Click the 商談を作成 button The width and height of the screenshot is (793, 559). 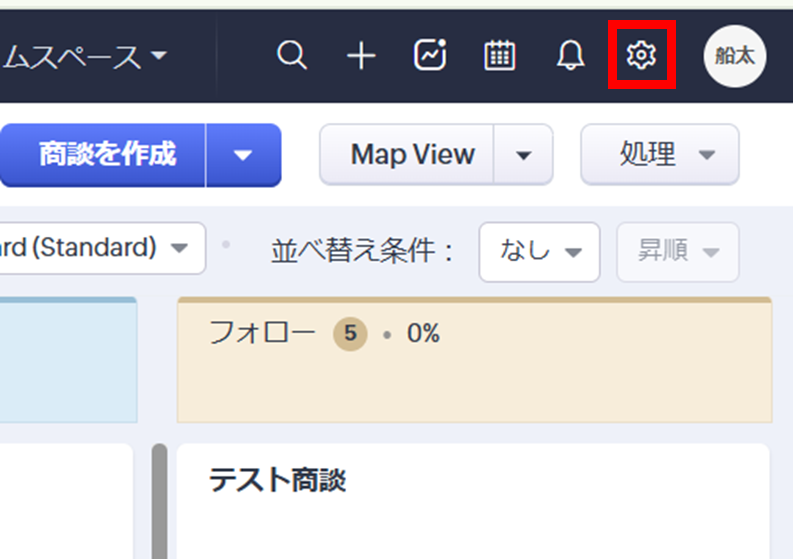pyautogui.click(x=105, y=155)
